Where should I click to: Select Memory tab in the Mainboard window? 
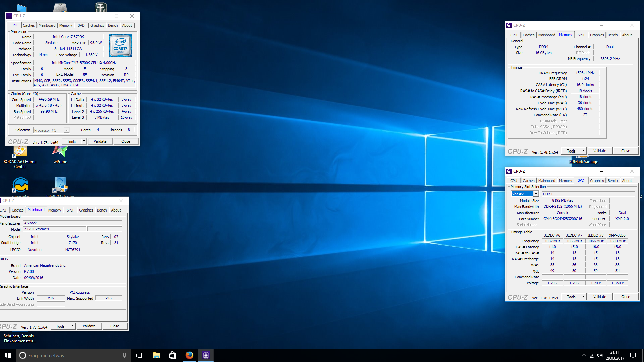pyautogui.click(x=55, y=210)
